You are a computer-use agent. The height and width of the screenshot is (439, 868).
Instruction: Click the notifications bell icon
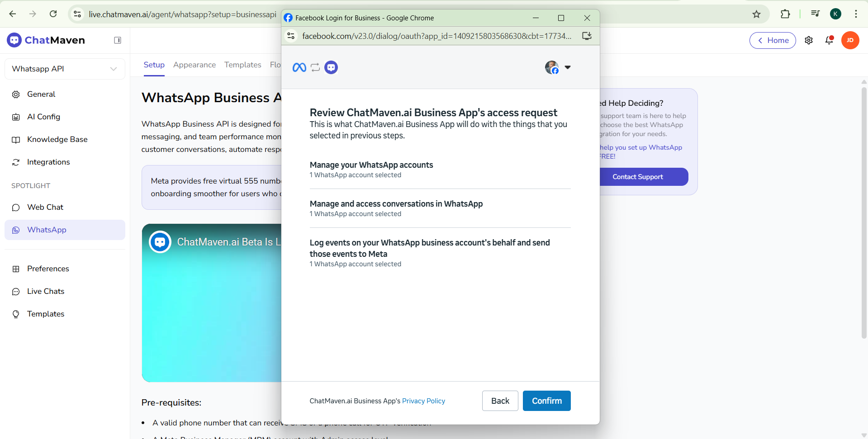coord(829,40)
